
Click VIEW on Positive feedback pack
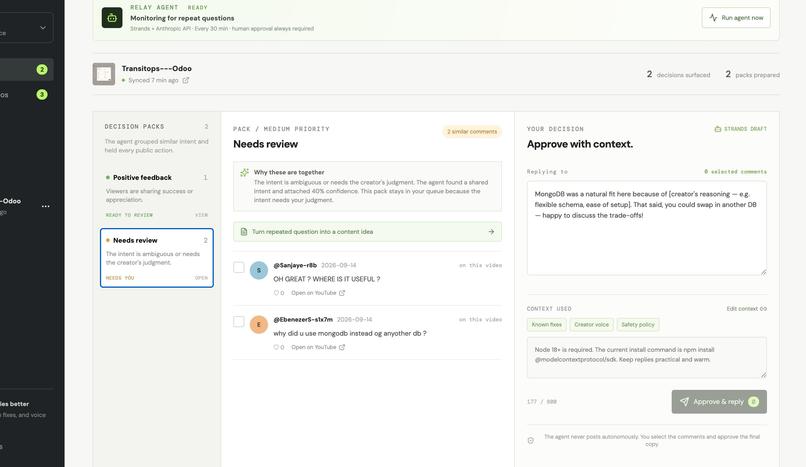coord(202,215)
